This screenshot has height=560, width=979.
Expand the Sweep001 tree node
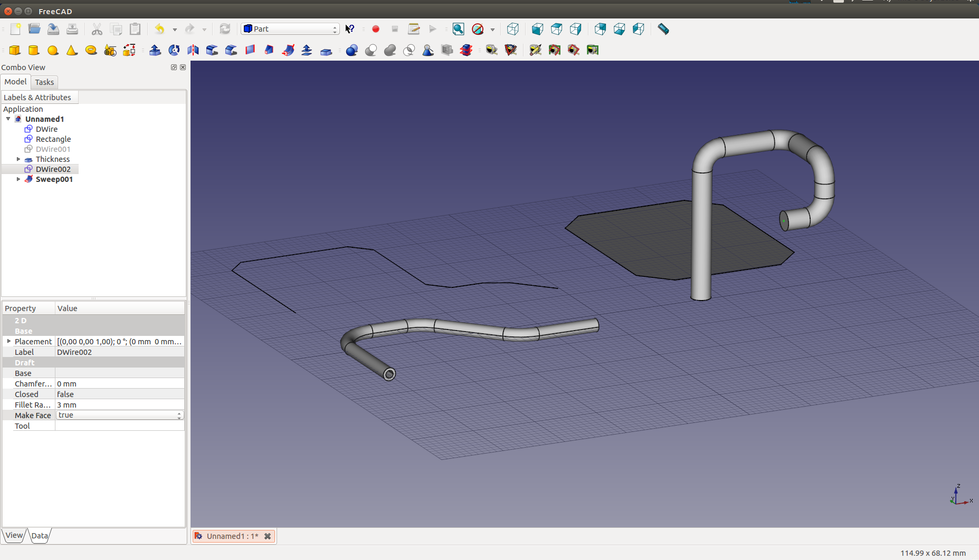coord(18,179)
